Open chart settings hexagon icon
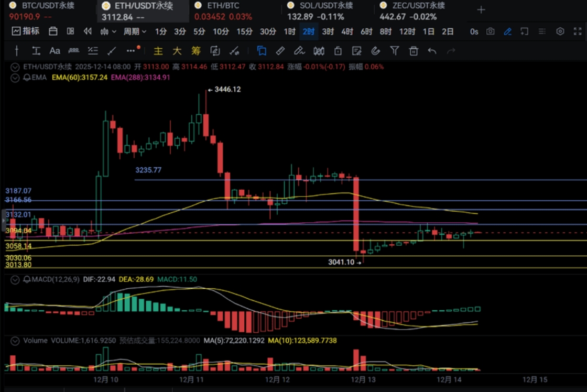Viewport: 587px width, 392px height. pos(560,31)
